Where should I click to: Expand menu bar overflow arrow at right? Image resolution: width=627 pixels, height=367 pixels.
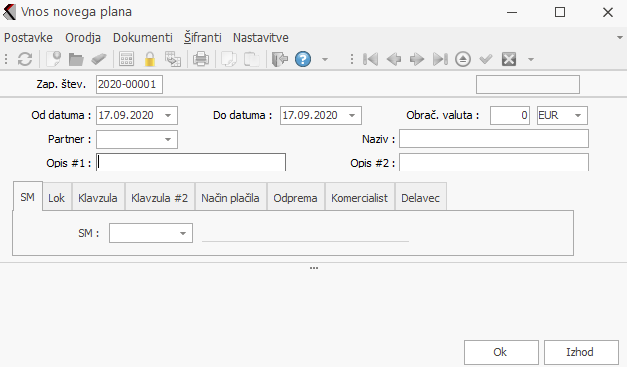(x=620, y=38)
